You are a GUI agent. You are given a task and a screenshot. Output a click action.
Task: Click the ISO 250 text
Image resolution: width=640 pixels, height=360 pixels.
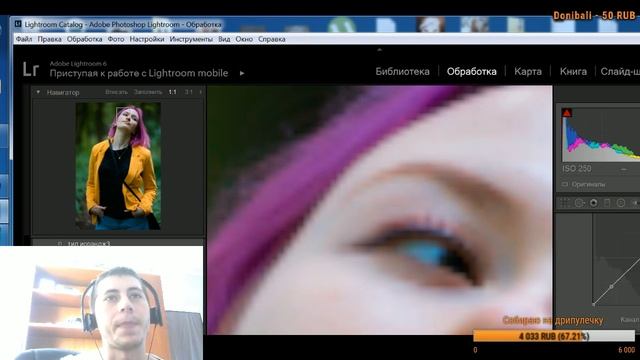pyautogui.click(x=576, y=169)
